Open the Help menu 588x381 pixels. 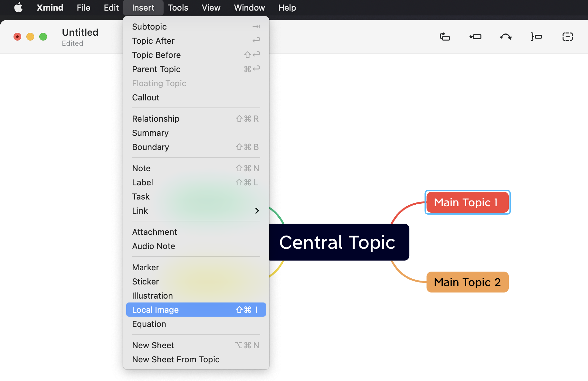coord(287,7)
